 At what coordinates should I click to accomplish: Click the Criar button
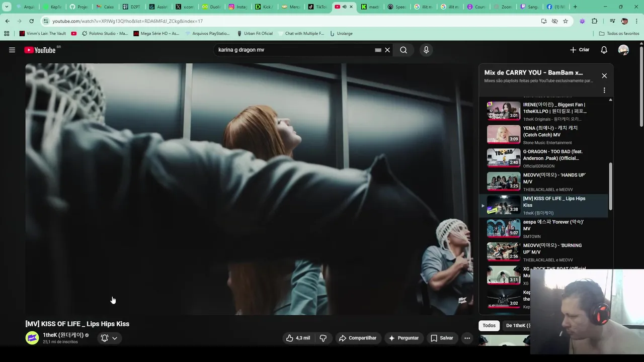[580, 50]
